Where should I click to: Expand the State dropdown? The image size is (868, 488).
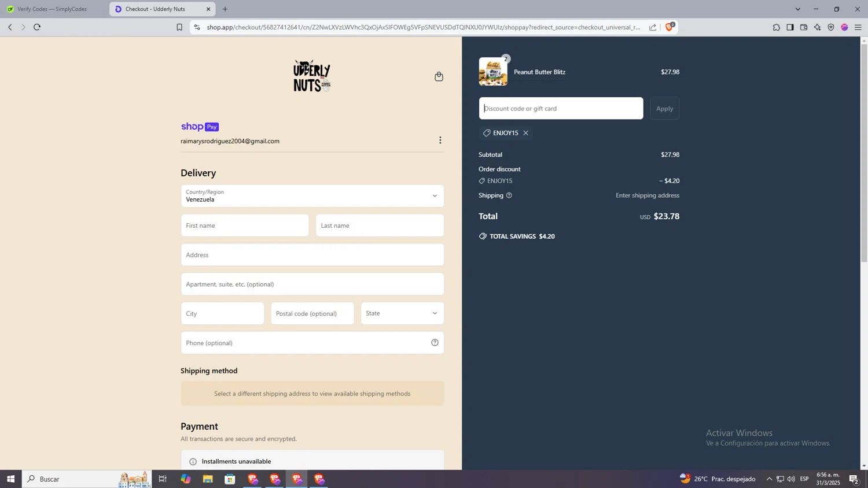tap(402, 313)
